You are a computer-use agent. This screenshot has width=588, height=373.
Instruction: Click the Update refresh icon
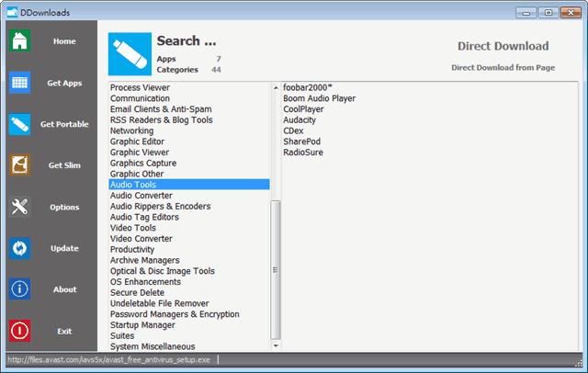[20, 248]
